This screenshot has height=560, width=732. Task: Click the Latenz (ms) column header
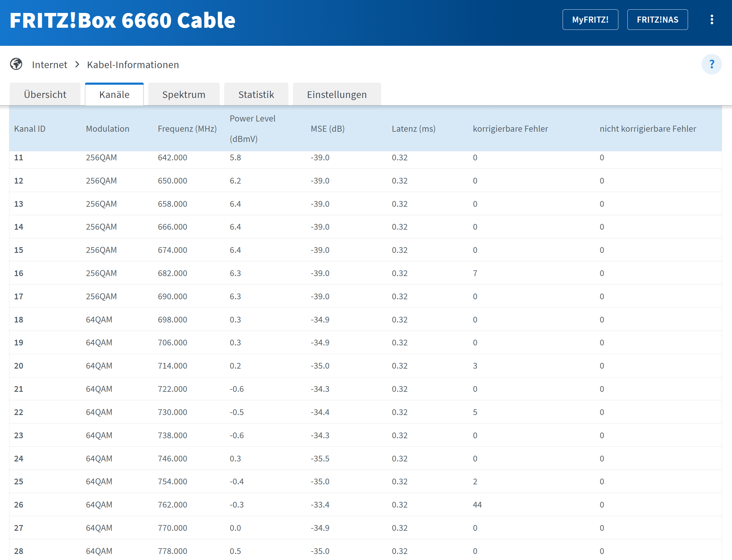[x=413, y=129]
